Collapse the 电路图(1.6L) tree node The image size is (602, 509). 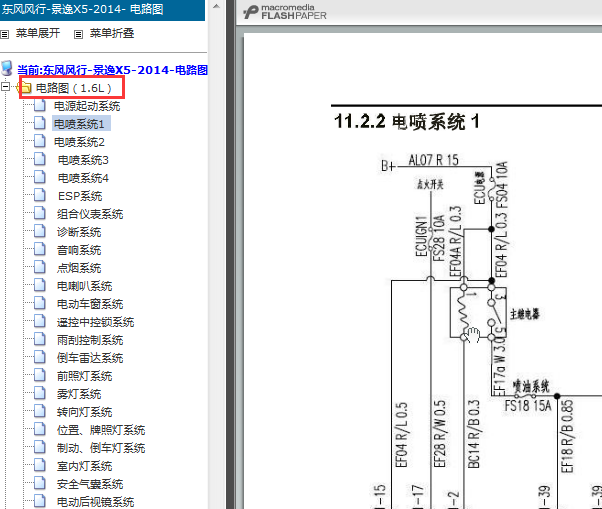(x=5, y=86)
